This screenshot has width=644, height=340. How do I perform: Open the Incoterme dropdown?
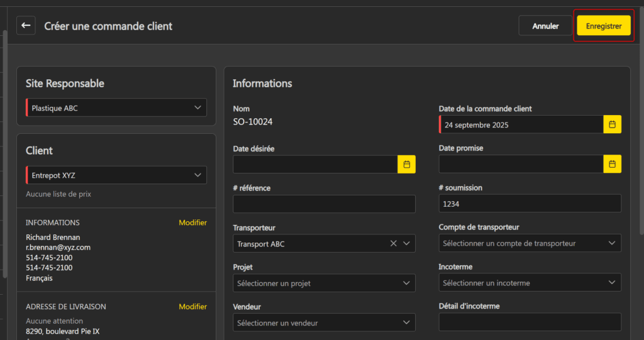[x=530, y=283]
